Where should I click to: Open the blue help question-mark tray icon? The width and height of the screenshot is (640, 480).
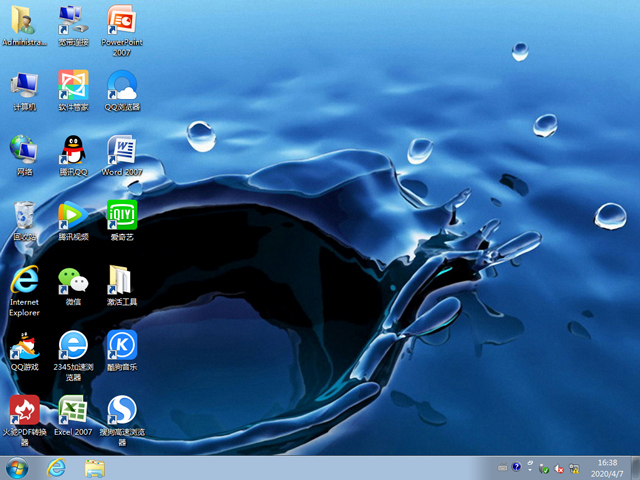(x=516, y=467)
